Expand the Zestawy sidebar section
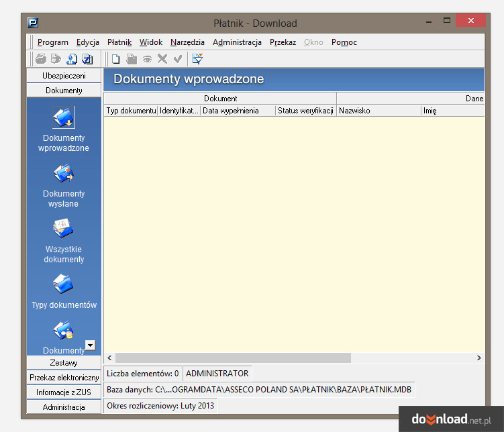Viewport: 504px width, 432px height. [x=64, y=363]
